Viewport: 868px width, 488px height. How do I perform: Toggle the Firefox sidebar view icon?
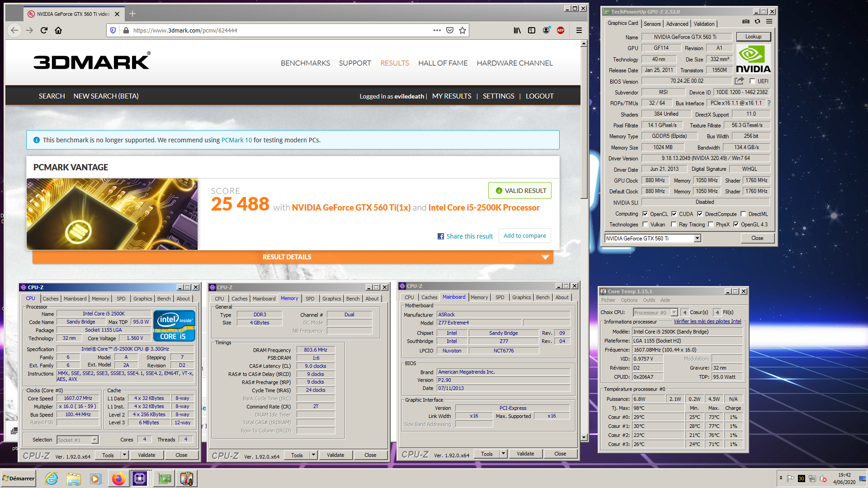532,30
